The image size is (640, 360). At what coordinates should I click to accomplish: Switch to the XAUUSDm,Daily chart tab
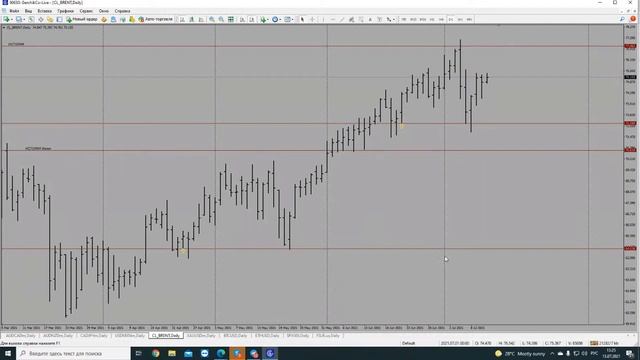(201, 336)
